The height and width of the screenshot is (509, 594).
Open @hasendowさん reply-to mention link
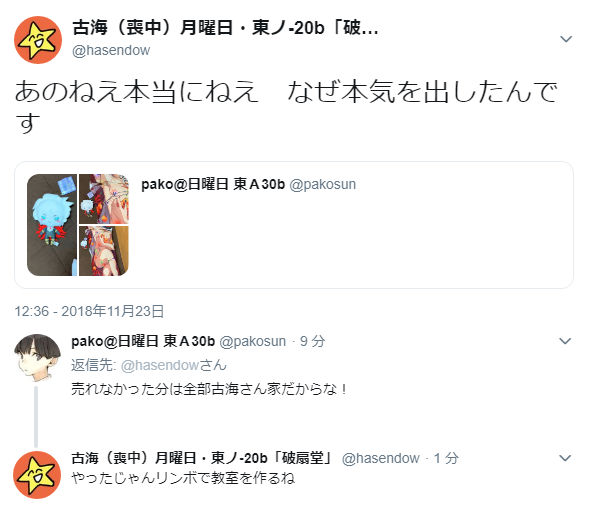pyautogui.click(x=174, y=365)
